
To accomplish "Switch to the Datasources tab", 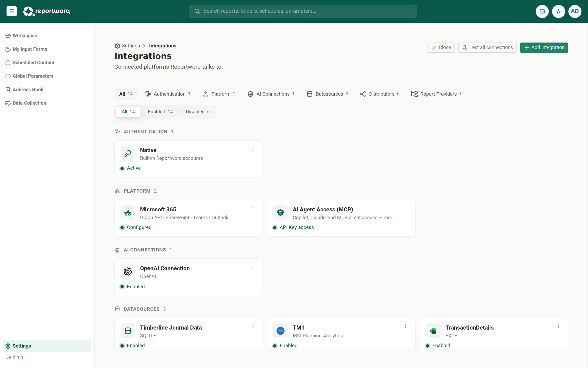I will point(327,94).
